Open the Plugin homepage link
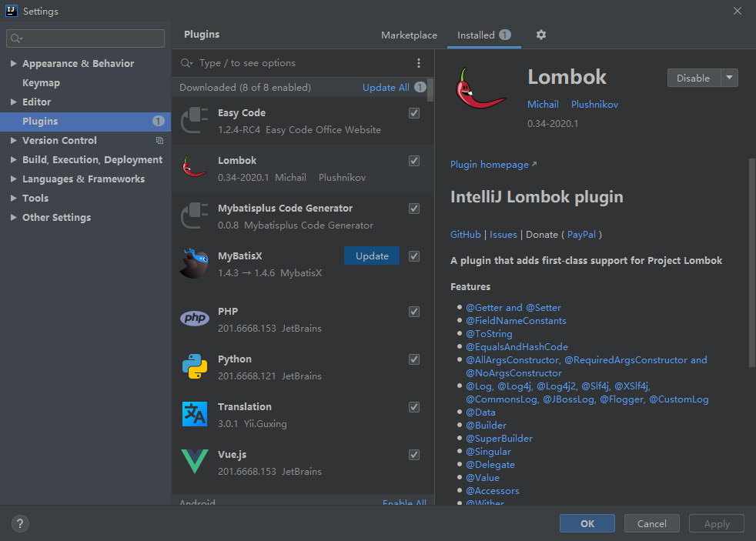The height and width of the screenshot is (541, 756). point(490,165)
